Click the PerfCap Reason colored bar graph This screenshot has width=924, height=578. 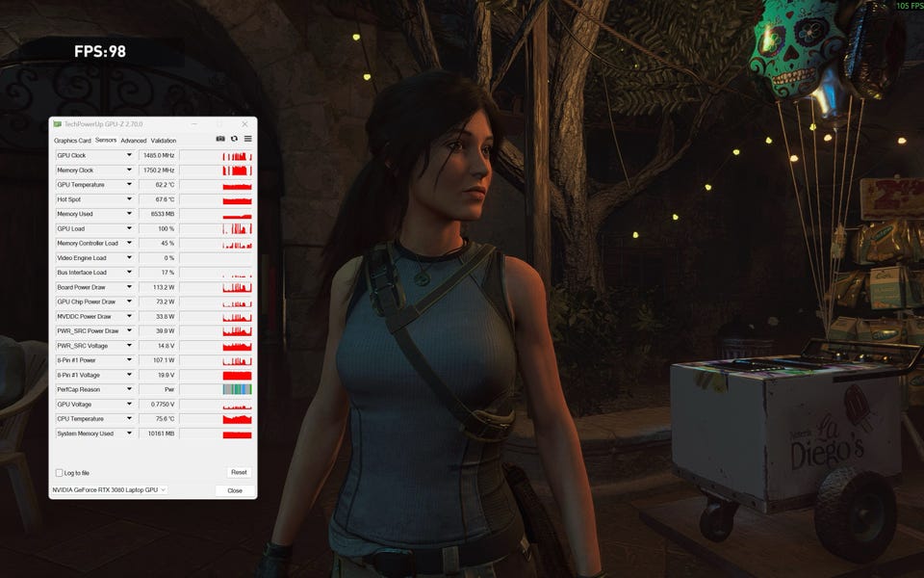[x=237, y=389]
